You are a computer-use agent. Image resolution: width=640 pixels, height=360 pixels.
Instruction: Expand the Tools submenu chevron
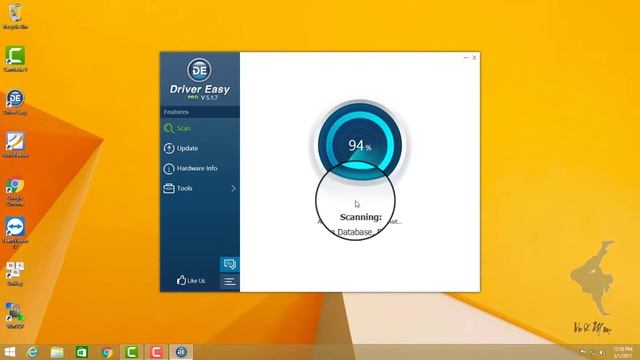pos(233,189)
